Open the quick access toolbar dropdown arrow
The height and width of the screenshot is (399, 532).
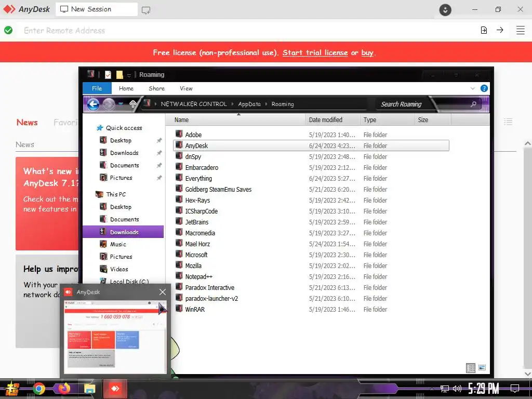[x=129, y=75]
